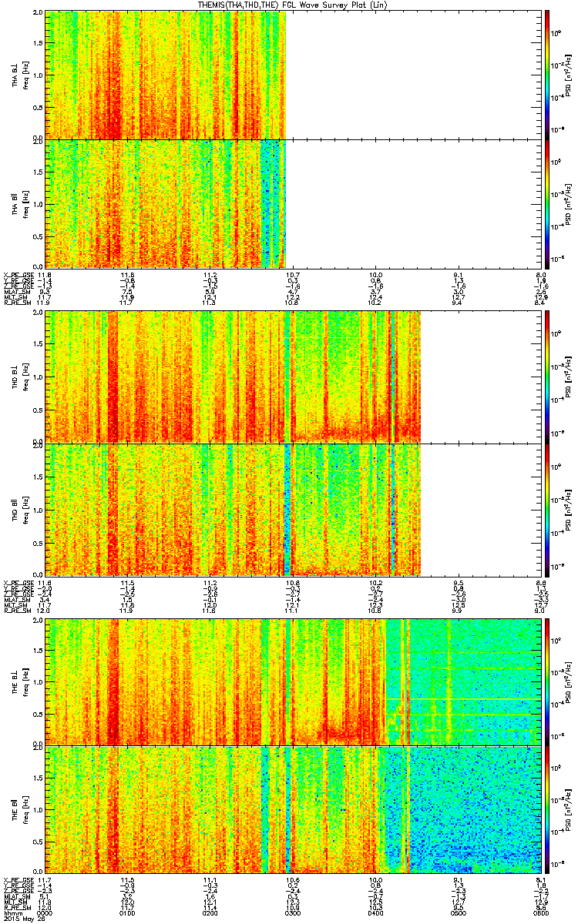Click the PSD color bar beside THA B⊥
Viewport: 578px width, 924px height.
[546, 75]
